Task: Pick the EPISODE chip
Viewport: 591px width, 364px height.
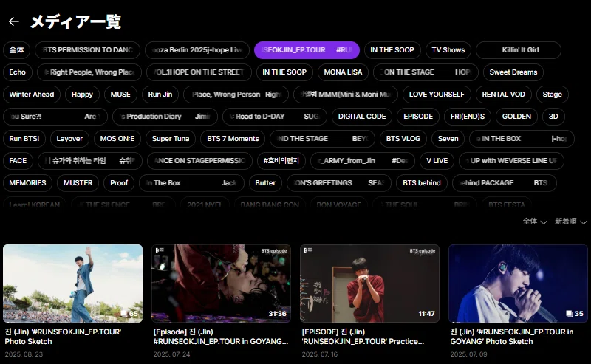Action: 418,117
